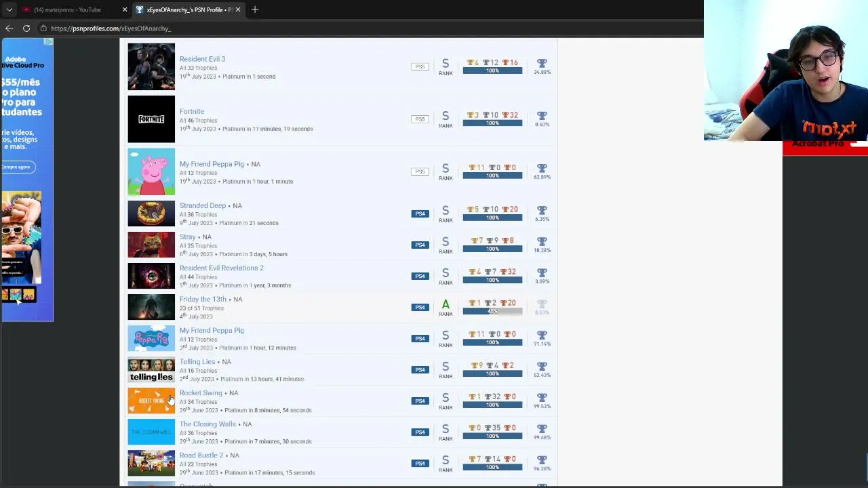868x488 pixels.
Task: Click the Fortnite cover thumbnail
Action: (x=151, y=119)
